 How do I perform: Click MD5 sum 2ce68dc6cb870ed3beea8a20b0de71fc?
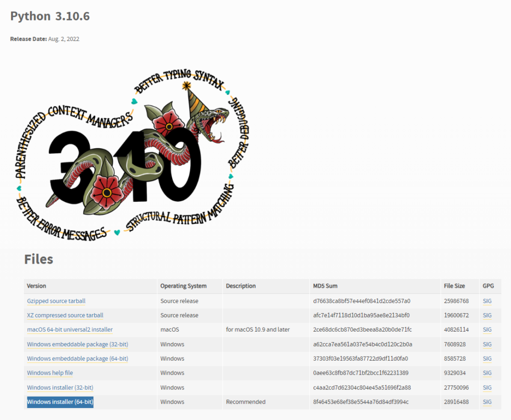click(362, 330)
